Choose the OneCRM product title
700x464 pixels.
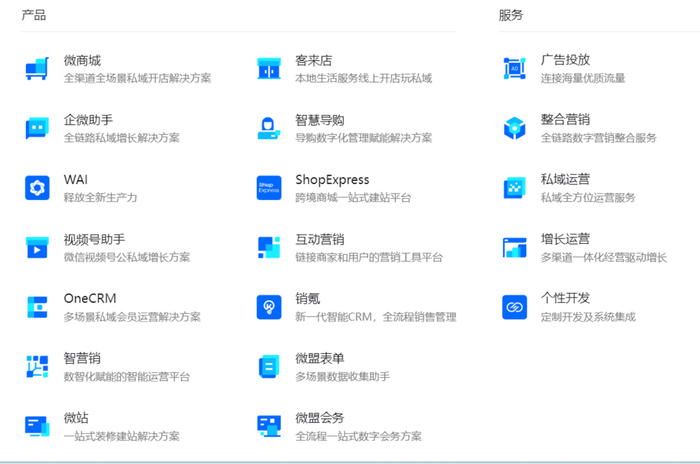coord(90,298)
